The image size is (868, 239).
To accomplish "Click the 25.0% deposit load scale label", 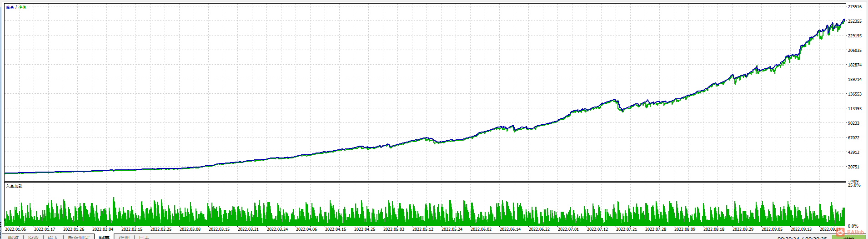I will point(854,185).
